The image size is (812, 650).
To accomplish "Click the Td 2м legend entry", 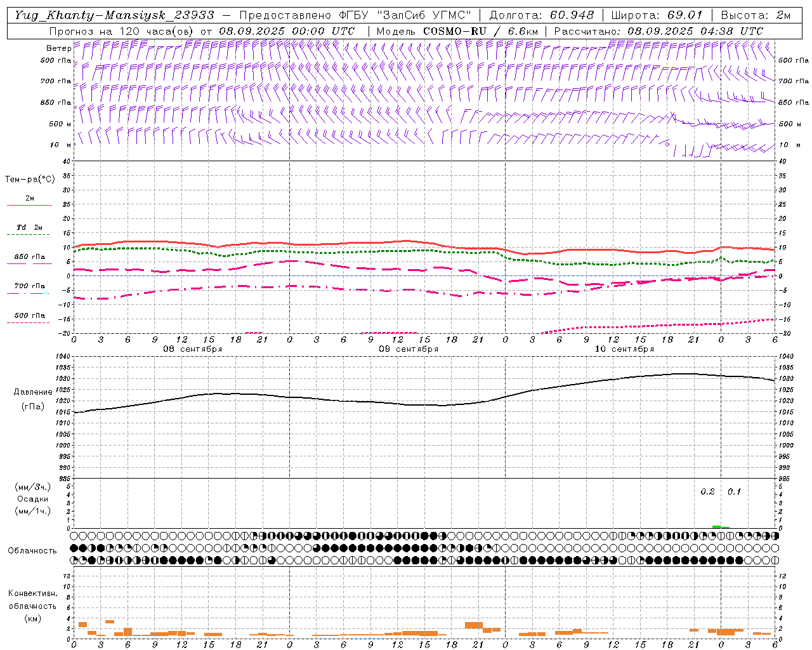I will tap(29, 227).
